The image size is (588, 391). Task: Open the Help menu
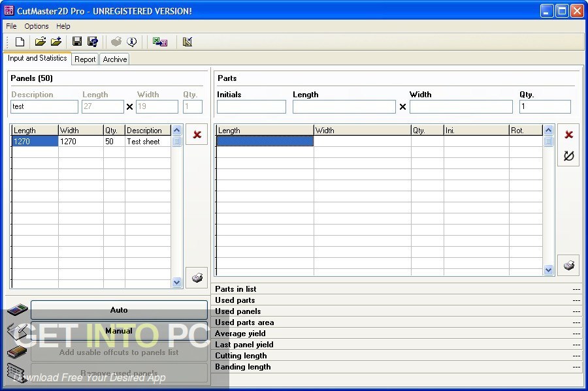tap(63, 26)
